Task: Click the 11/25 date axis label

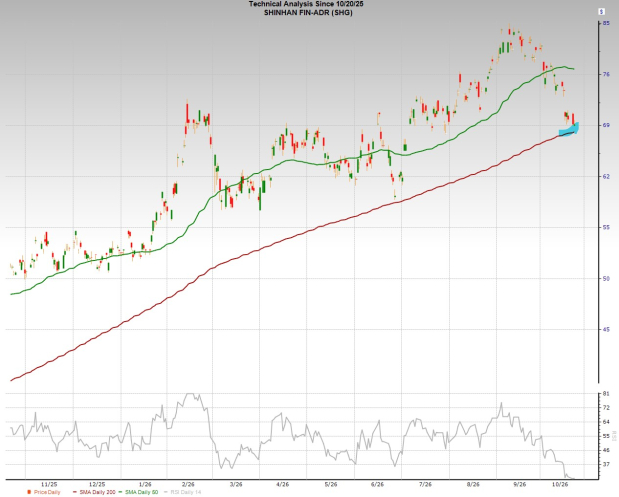Action: coord(49,484)
